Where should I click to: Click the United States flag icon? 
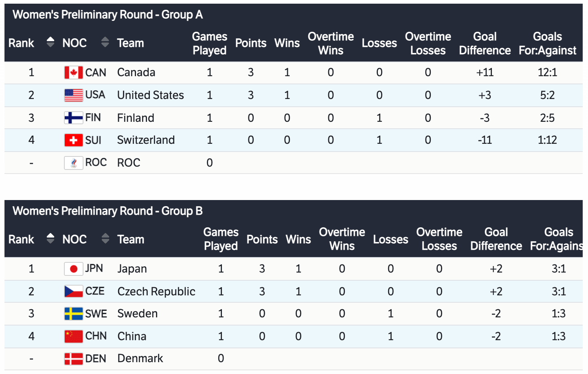click(x=73, y=95)
